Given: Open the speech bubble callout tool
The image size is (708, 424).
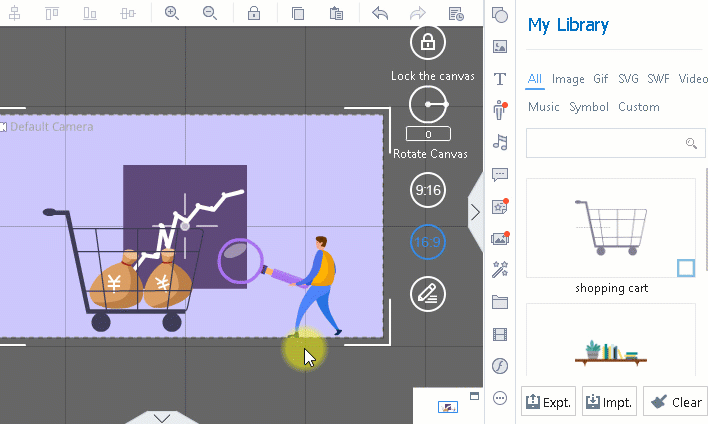Looking at the screenshot, I should [x=500, y=174].
